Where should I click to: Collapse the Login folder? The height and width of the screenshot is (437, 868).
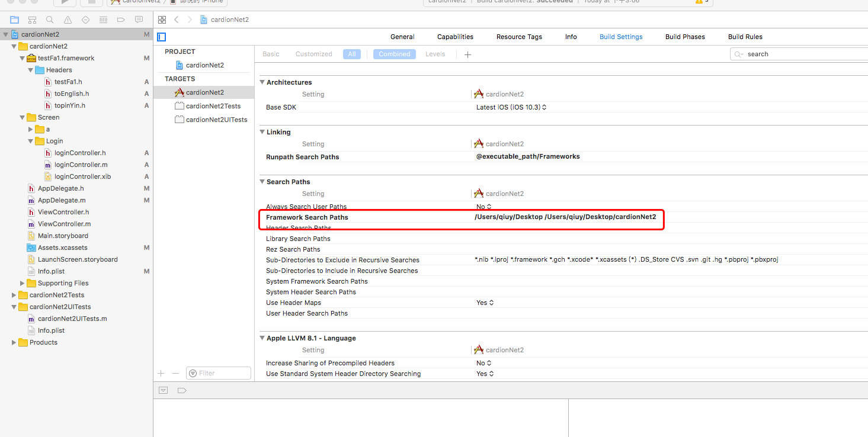point(31,141)
